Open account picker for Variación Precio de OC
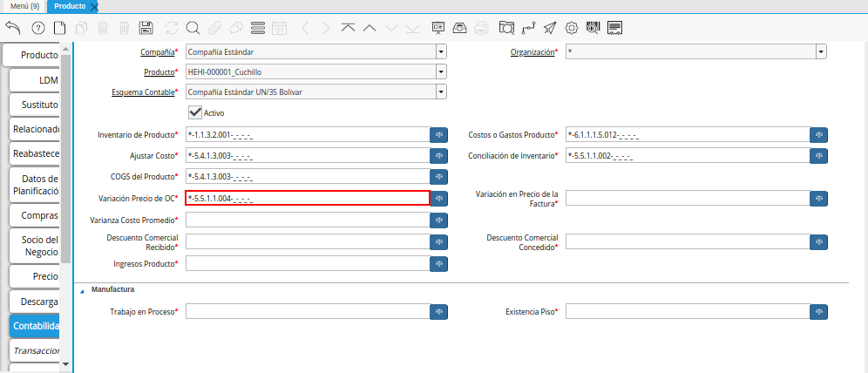This screenshot has width=868, height=373. pos(439,198)
